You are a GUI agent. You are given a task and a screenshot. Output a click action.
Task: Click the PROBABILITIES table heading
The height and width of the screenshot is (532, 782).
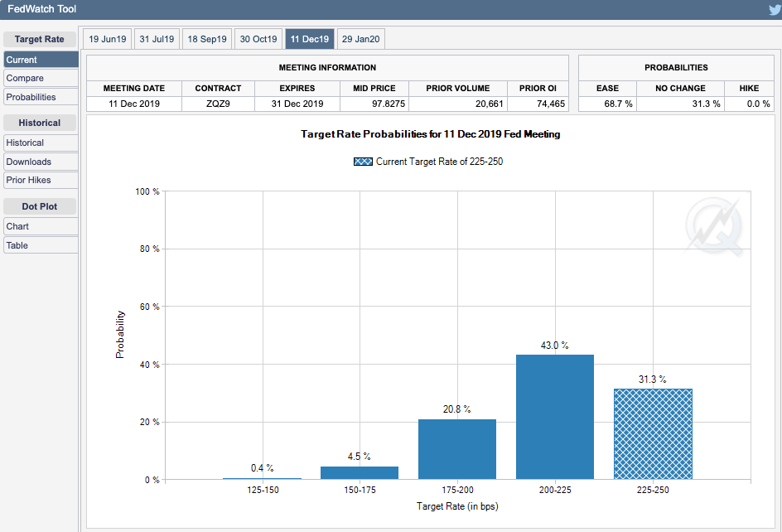click(x=676, y=67)
